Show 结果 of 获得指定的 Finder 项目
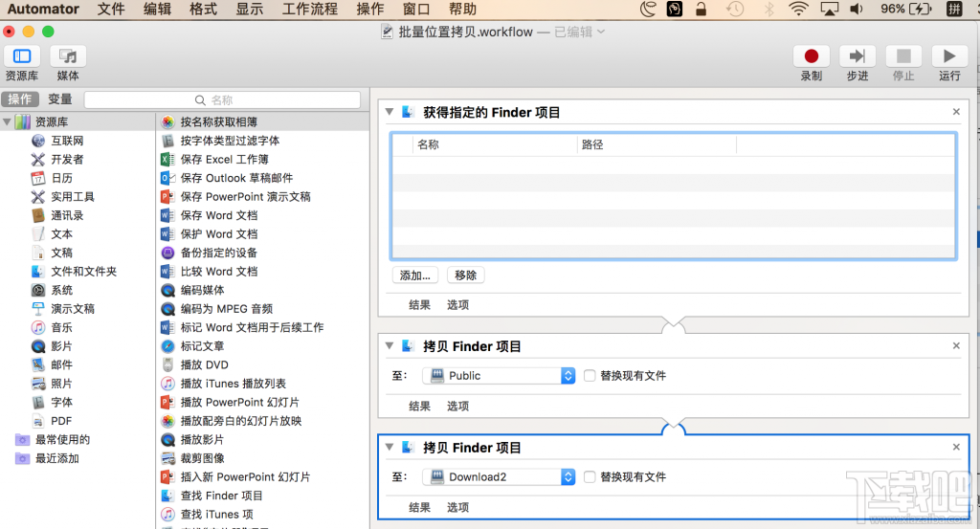 pyautogui.click(x=419, y=305)
